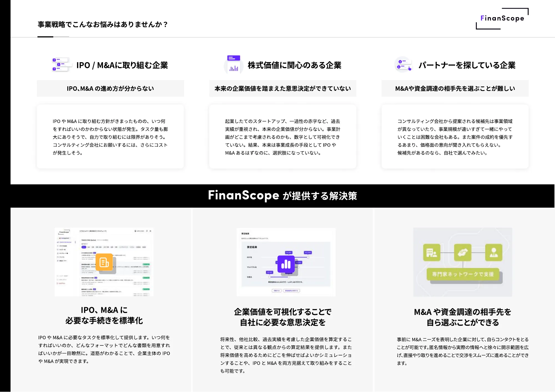Click the card text starting 起業したてのスタートアップ
The height and width of the screenshot is (392, 555).
click(x=283, y=137)
